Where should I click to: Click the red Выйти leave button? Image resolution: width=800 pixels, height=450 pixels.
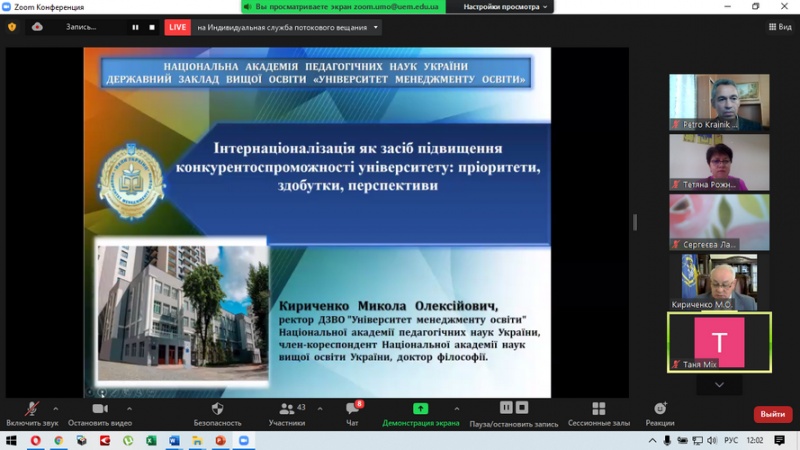[772, 414]
